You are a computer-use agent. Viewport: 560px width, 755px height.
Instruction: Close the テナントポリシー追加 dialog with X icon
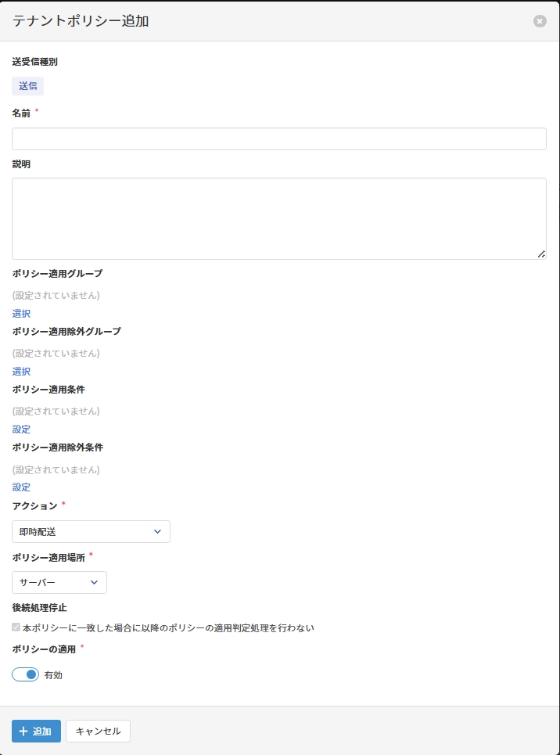point(540,21)
